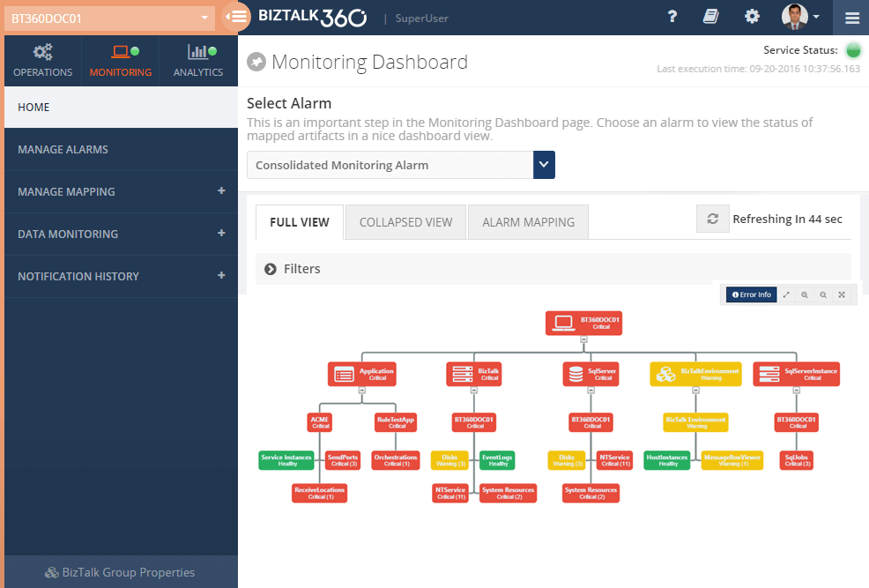The image size is (869, 588).
Task: Open the Operations section
Action: (42, 61)
